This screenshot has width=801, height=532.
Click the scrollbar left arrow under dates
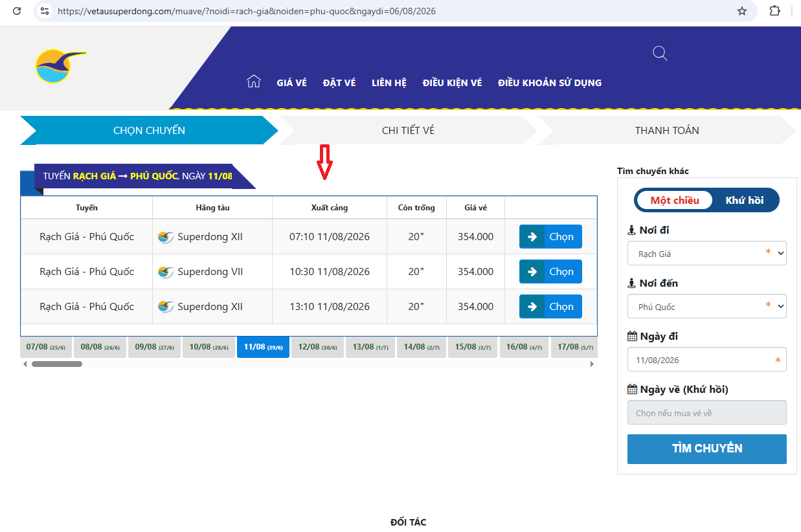(25, 364)
